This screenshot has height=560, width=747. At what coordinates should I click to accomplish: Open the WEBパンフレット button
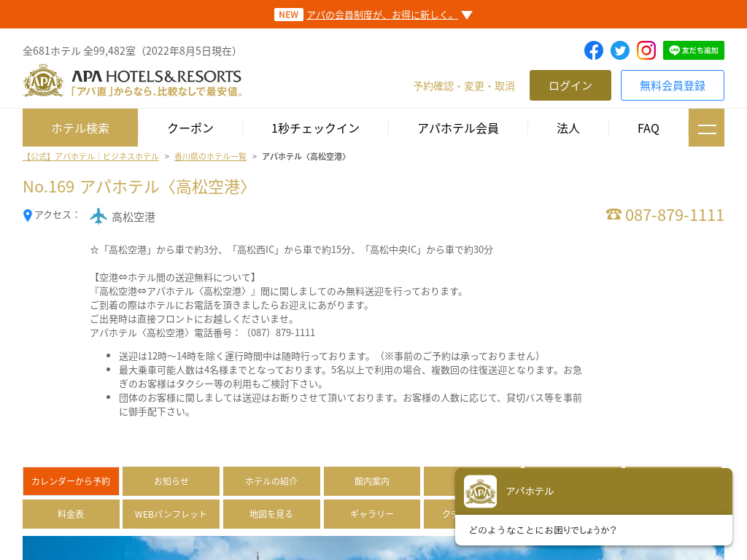tap(171, 514)
